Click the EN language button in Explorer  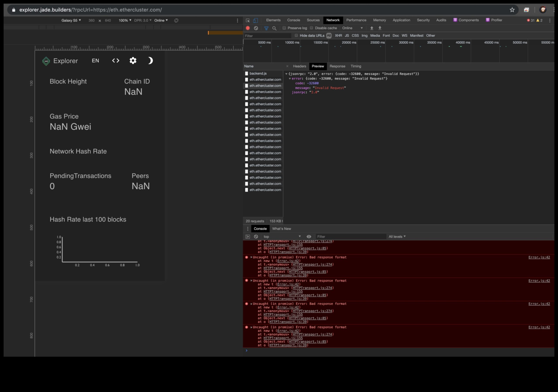point(95,61)
